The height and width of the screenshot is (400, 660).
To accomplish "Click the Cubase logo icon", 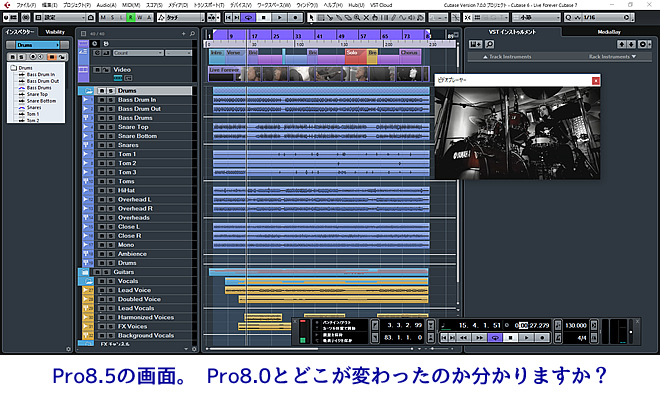I will pos(7,5).
